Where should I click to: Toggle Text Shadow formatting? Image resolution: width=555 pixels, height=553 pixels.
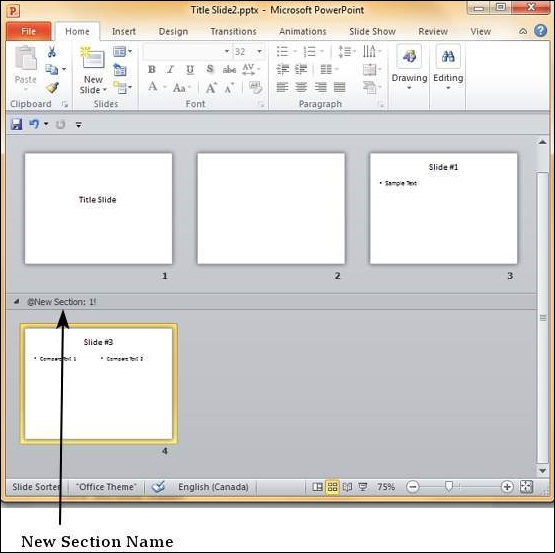point(210,69)
